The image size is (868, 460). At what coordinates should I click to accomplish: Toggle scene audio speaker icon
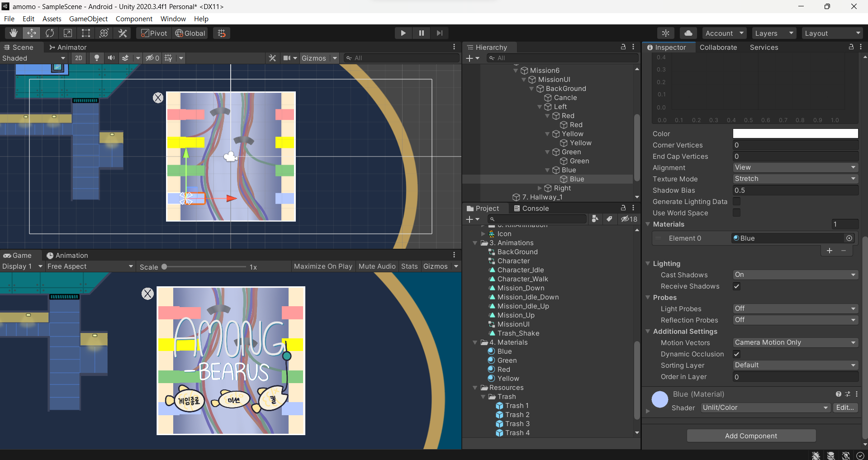(111, 58)
